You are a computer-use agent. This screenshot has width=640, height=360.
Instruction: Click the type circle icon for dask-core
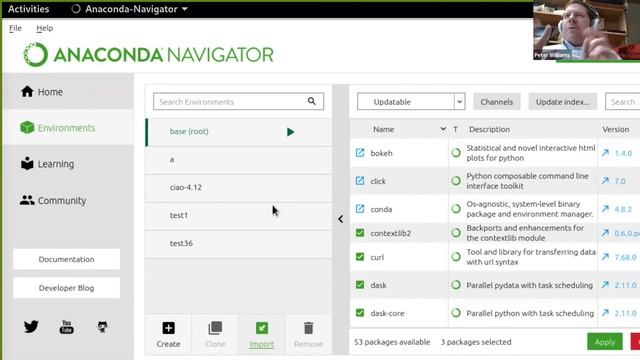pos(456,313)
